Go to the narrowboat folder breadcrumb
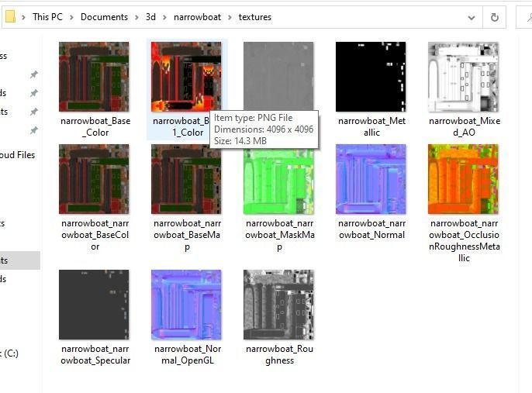 tap(197, 17)
